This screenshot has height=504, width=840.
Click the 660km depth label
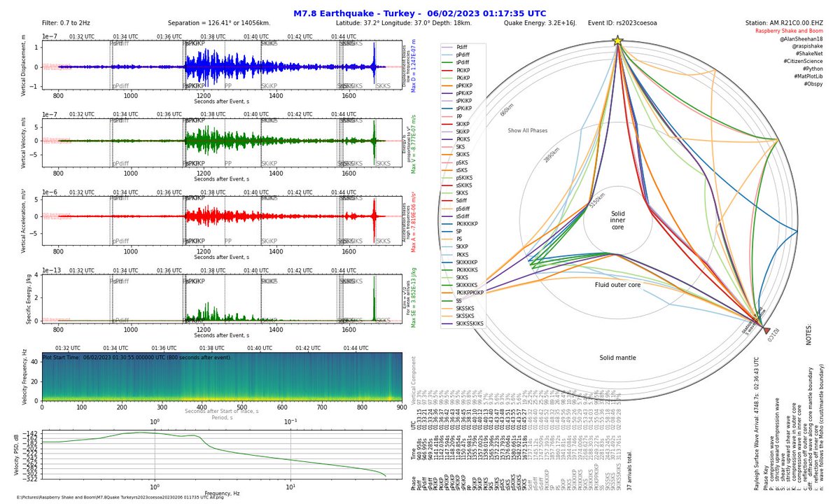pyautogui.click(x=507, y=110)
